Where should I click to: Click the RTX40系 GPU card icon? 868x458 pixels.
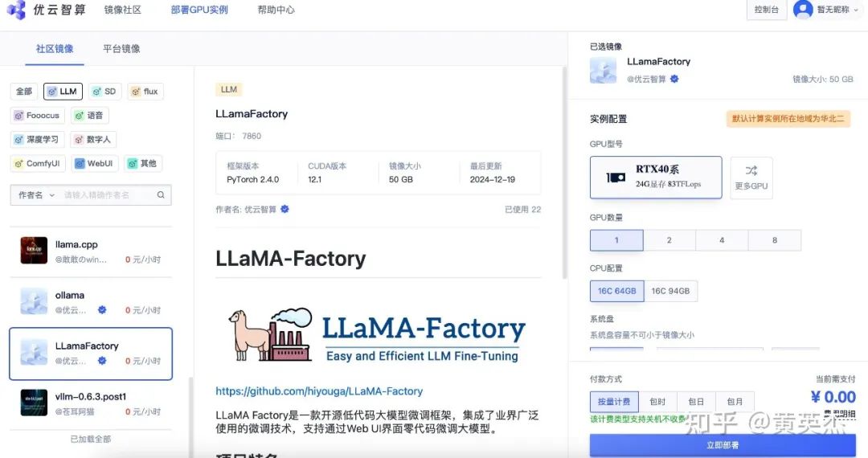[x=616, y=178]
